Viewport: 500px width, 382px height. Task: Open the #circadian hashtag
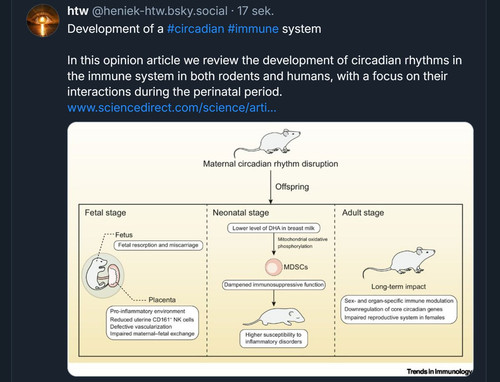[196, 29]
